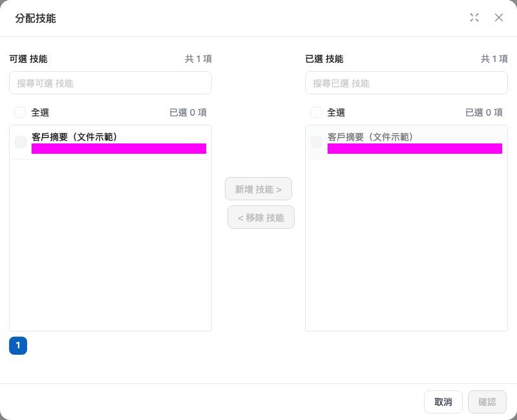Select 客戶摘要（文件示範）text in 已選 list
Viewport: 517px width, 420px height.
coord(370,137)
